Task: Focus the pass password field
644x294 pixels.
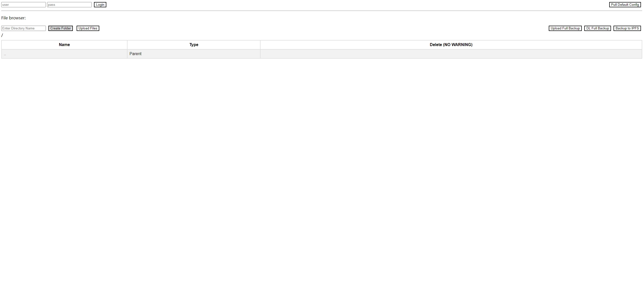Action: point(69,4)
